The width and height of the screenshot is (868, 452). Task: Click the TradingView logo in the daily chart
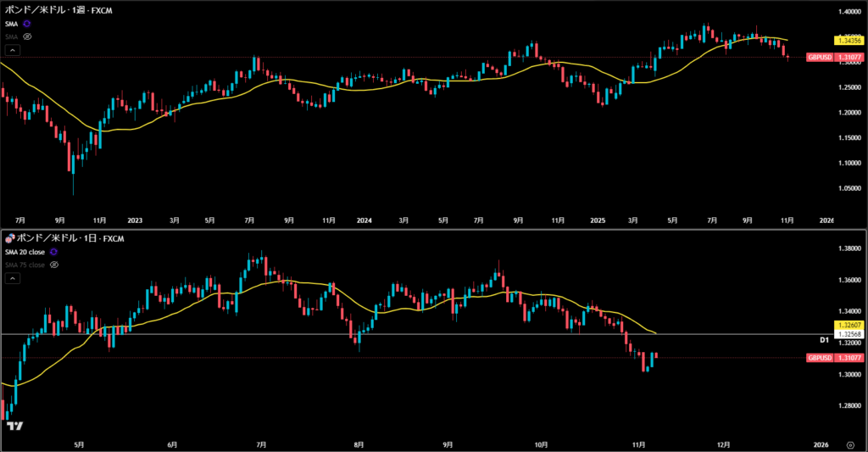pyautogui.click(x=14, y=427)
